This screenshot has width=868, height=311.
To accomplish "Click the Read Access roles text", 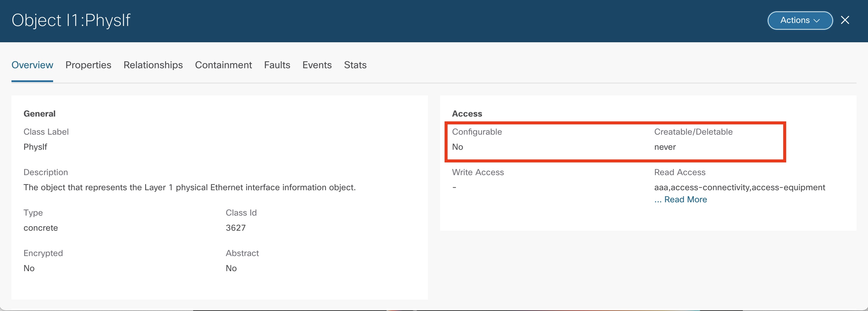I will 739,187.
